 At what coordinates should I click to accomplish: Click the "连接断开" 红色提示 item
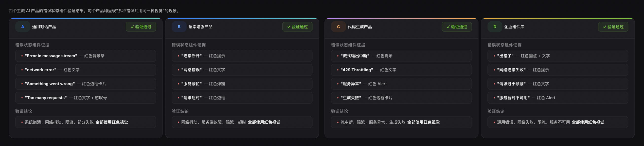click(242, 56)
